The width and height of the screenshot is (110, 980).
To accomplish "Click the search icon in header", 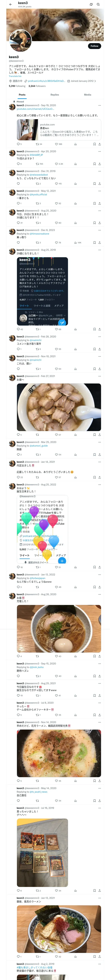I will [98, 5].
